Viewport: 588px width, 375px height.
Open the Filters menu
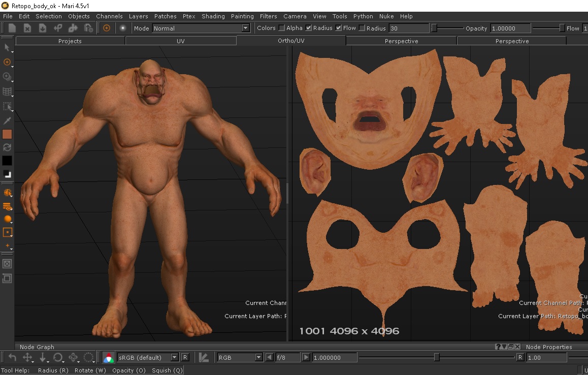[x=269, y=16]
